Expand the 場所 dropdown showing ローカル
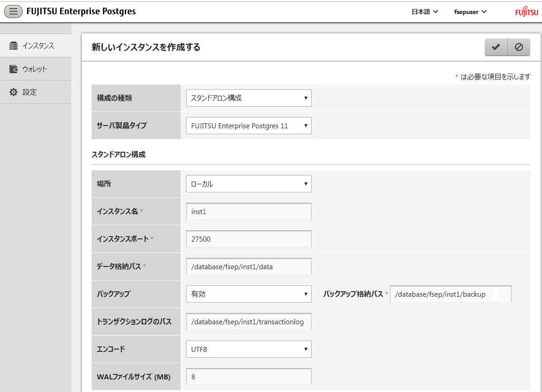Screen dimensions: 542x392 (x=249, y=184)
